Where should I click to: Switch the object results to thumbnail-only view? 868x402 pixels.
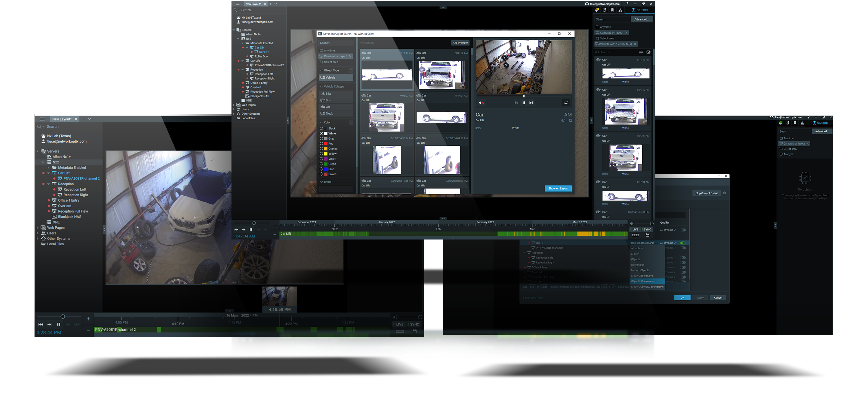coord(648,52)
